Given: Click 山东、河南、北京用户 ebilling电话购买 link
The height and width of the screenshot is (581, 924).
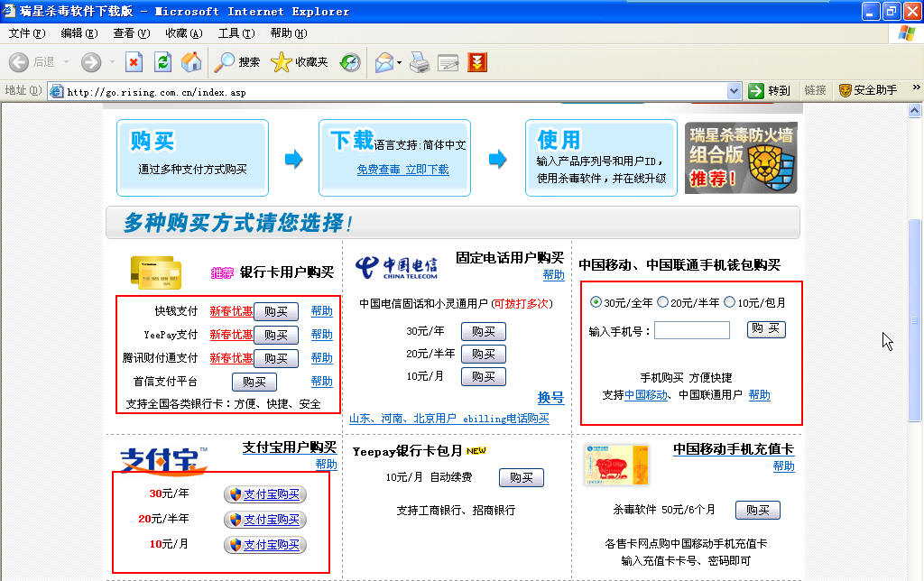Looking at the screenshot, I should (x=449, y=419).
